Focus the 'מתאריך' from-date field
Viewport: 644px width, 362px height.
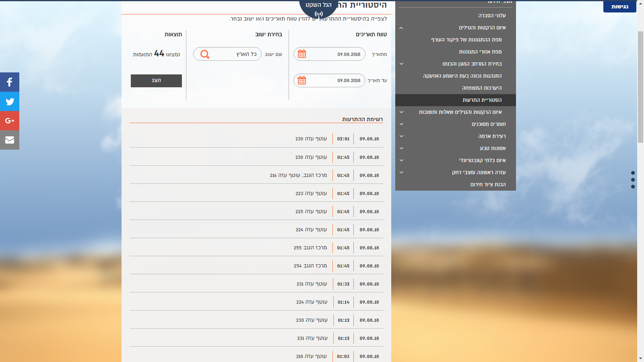pos(329,54)
